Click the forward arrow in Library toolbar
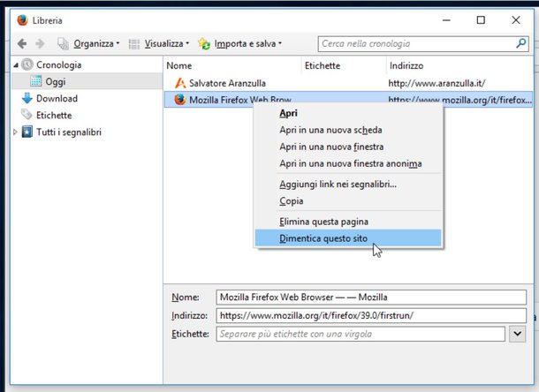Screen dimensions: 539x392 (40, 43)
